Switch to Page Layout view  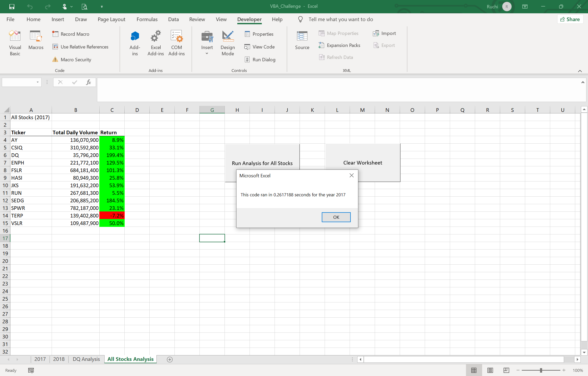coord(490,370)
